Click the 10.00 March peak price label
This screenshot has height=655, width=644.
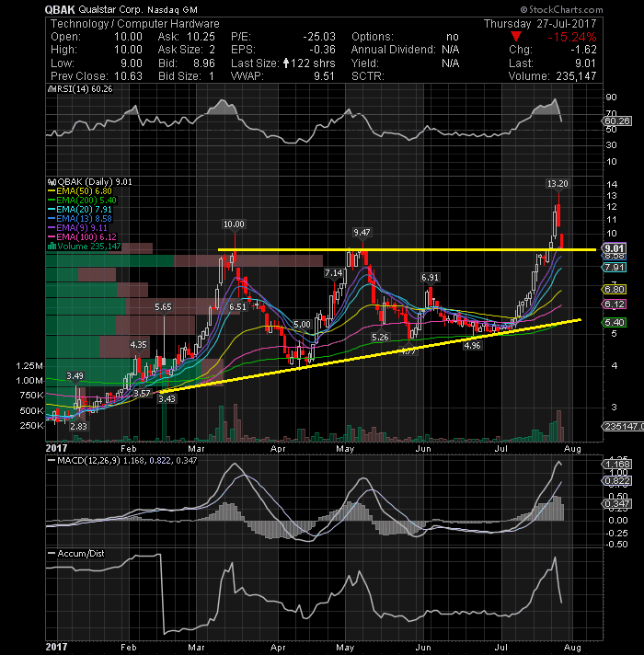point(234,224)
